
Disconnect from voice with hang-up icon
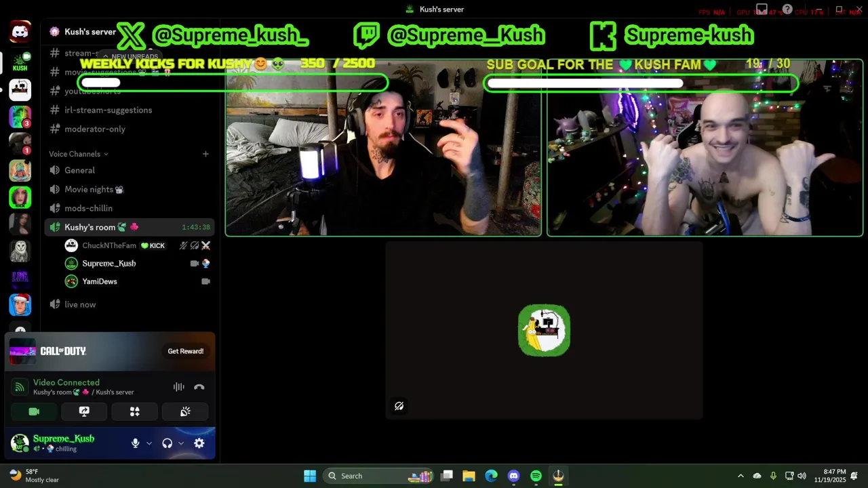point(199,387)
